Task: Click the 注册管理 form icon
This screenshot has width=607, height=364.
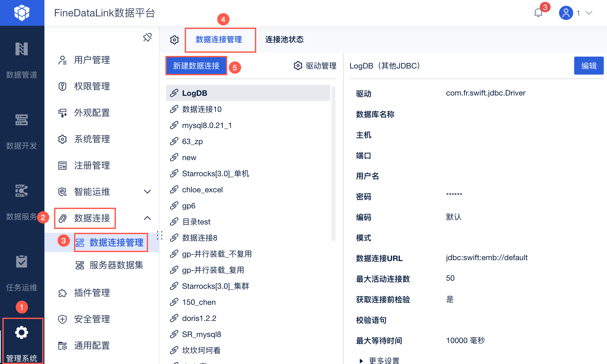Action: (62, 166)
